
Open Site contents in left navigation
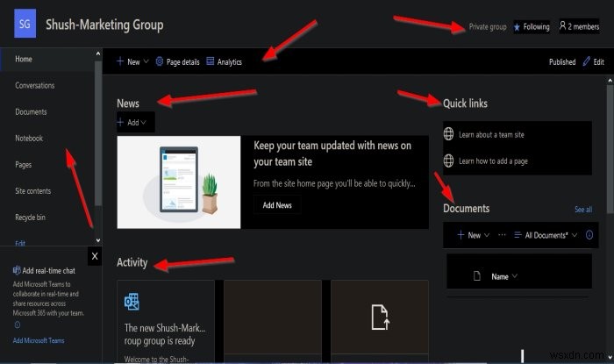[x=33, y=191]
